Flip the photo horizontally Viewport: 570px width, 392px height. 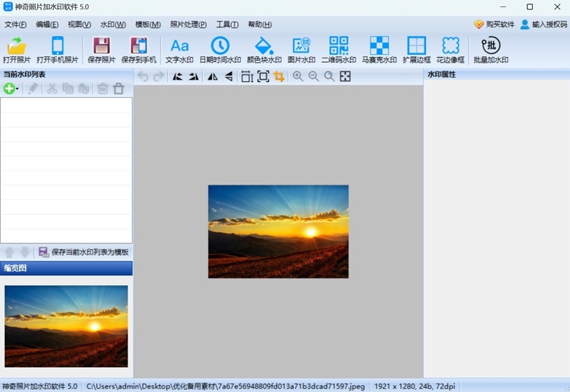point(212,76)
